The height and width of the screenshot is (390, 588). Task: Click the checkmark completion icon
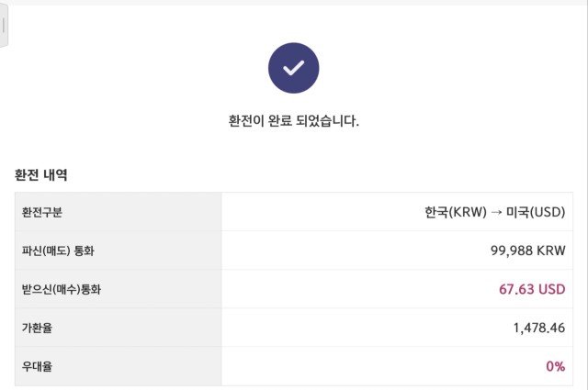293,68
